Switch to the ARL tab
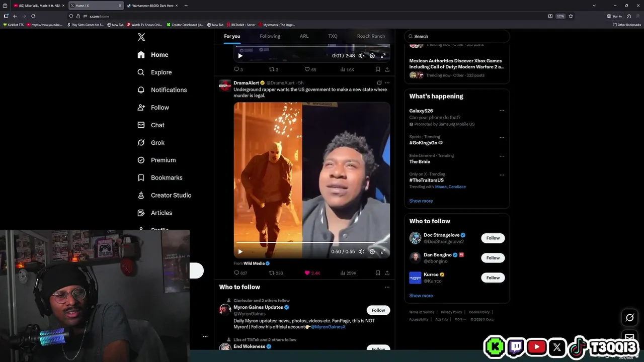This screenshot has height=362, width=644. point(304,36)
